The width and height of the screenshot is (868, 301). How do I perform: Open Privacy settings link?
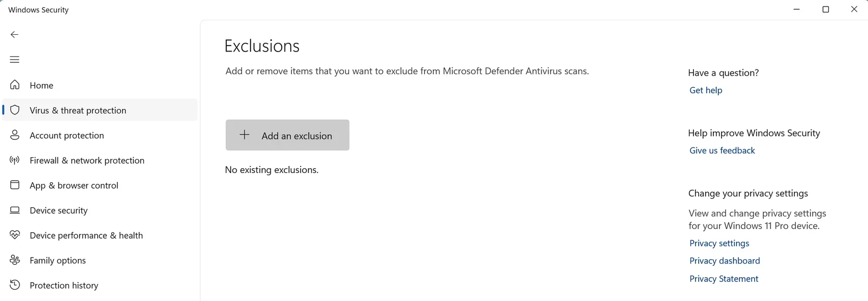(x=719, y=243)
